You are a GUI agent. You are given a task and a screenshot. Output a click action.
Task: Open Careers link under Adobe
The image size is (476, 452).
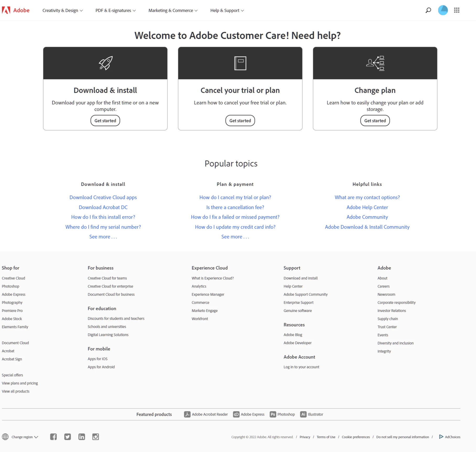tap(384, 286)
